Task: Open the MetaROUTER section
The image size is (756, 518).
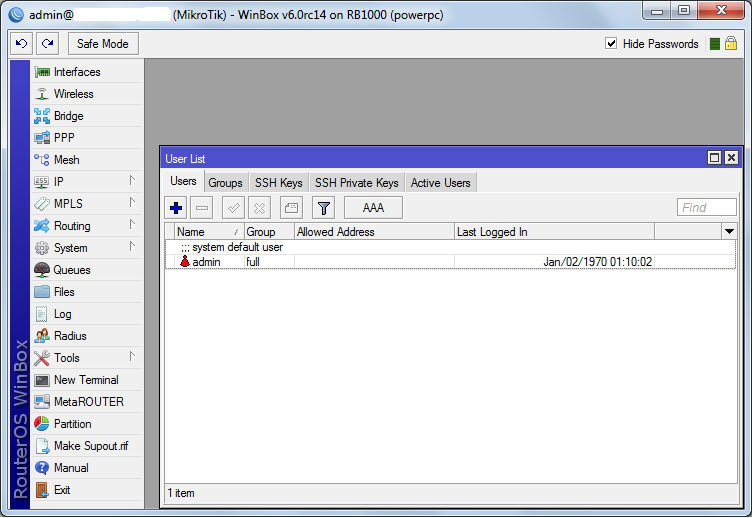Action: coord(87,402)
